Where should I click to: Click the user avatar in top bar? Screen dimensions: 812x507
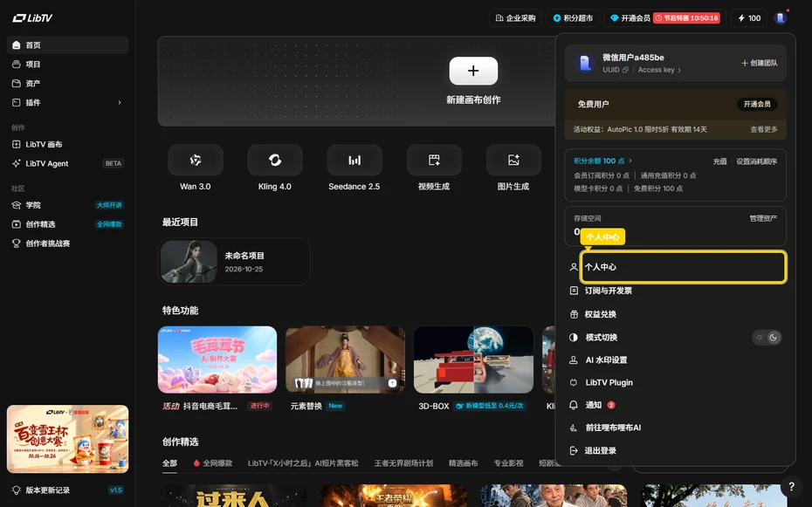pos(781,18)
